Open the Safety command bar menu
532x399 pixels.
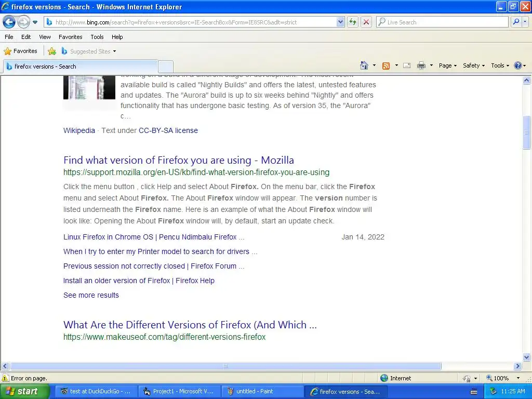pos(474,65)
